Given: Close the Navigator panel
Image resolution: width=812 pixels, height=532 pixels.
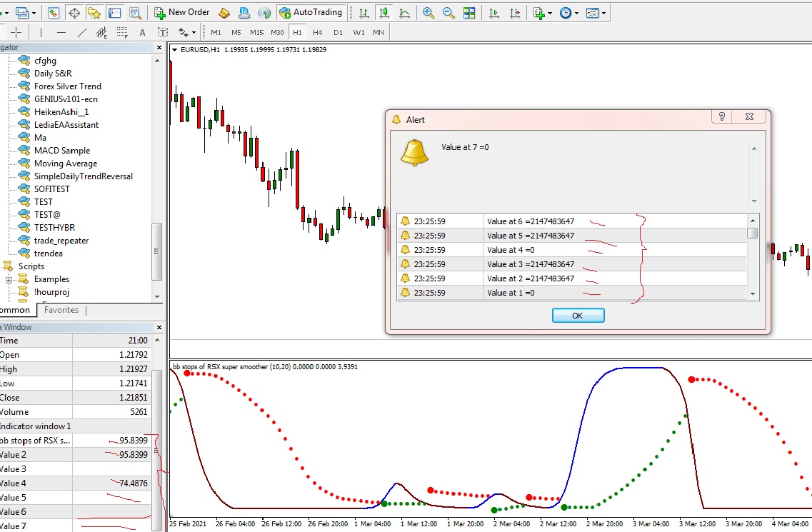Looking at the screenshot, I should point(159,48).
